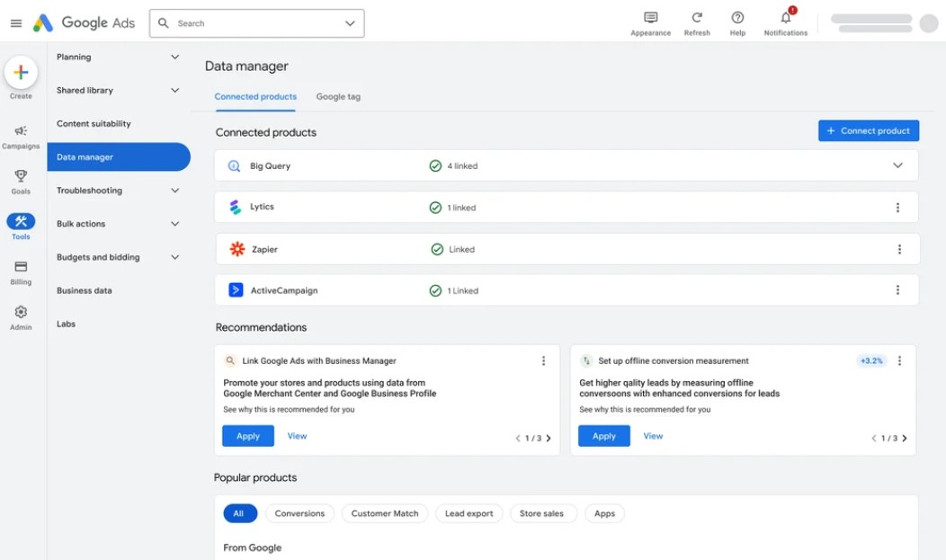Click the ActiveCampaign product icon
This screenshot has height=560, width=946.
(x=236, y=290)
